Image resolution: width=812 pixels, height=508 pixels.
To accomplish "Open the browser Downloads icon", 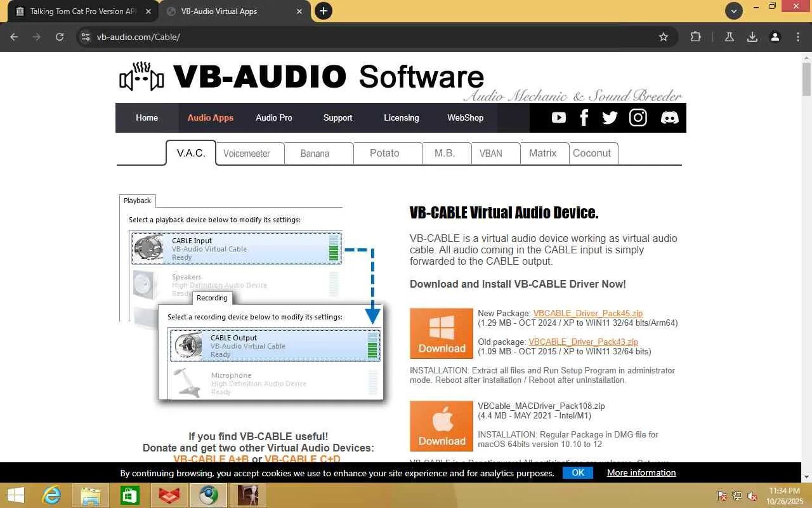I will point(752,37).
